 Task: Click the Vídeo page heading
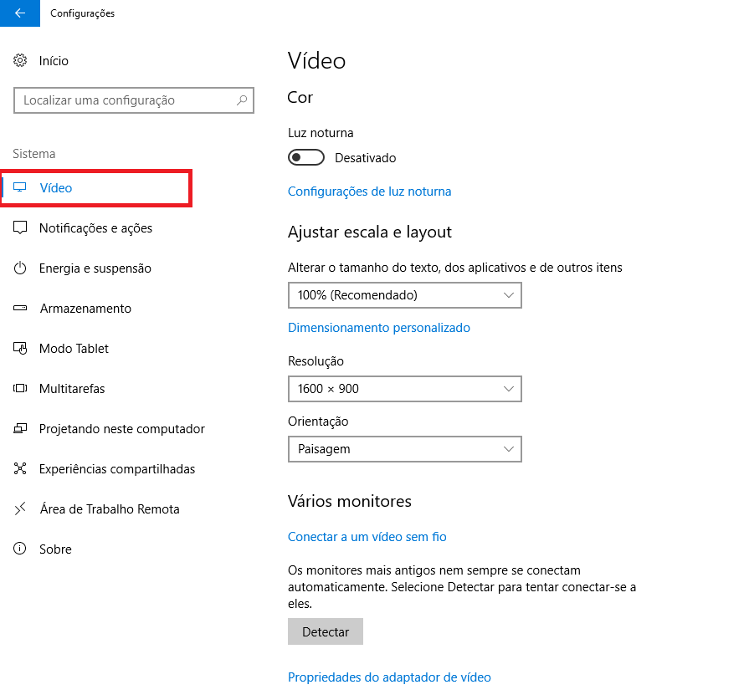(316, 61)
